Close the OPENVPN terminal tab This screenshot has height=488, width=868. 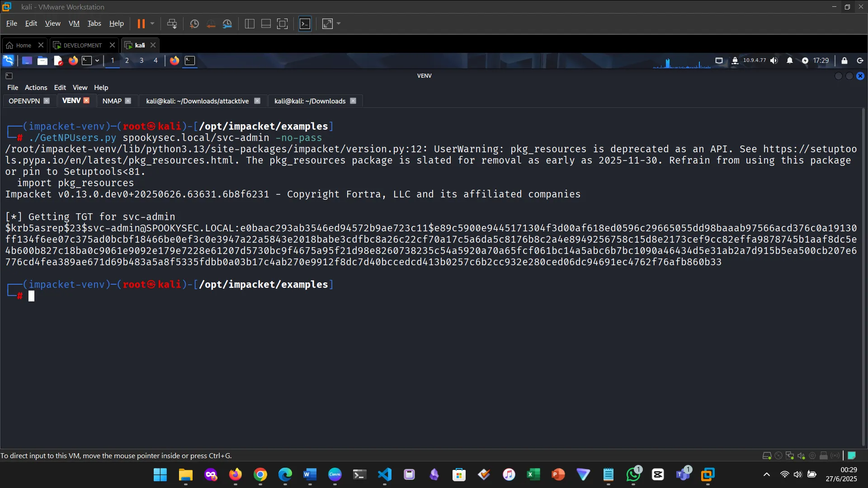coord(47,101)
